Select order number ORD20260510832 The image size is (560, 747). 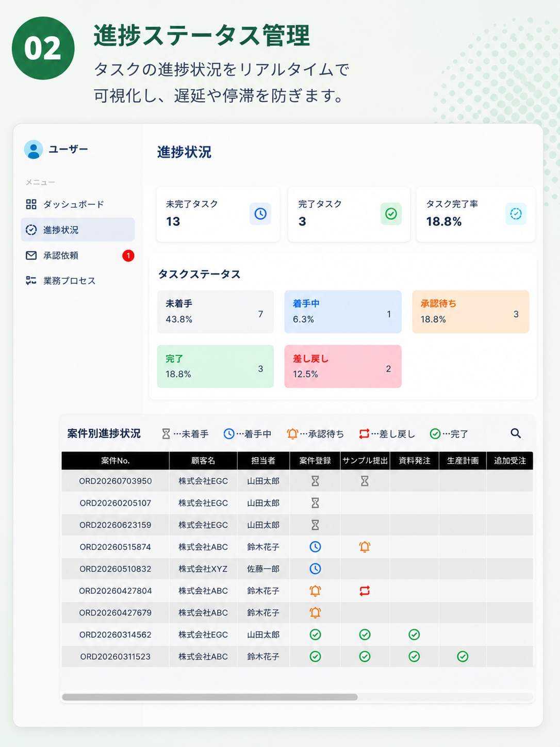tap(116, 569)
